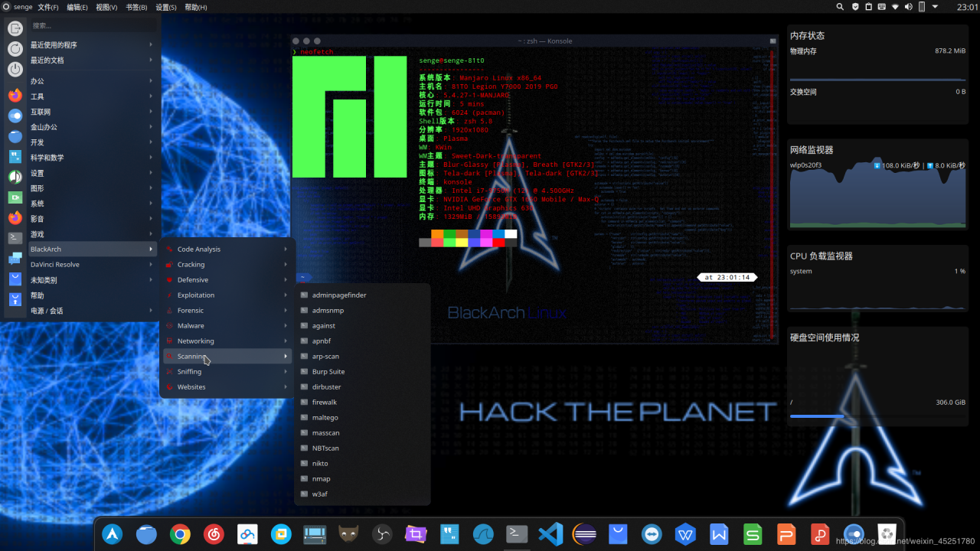The image size is (980, 551).
Task: Launch NetEase Cloud Music from the dock
Action: coord(214,534)
